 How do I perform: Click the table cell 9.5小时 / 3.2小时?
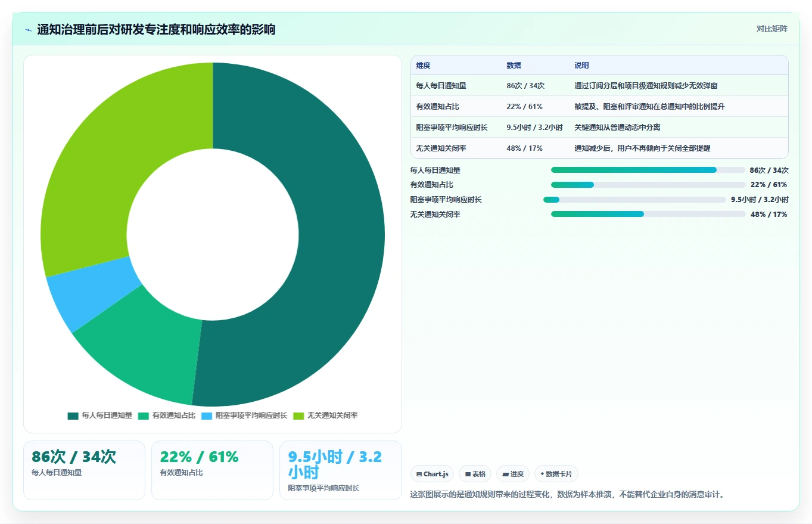(x=535, y=128)
